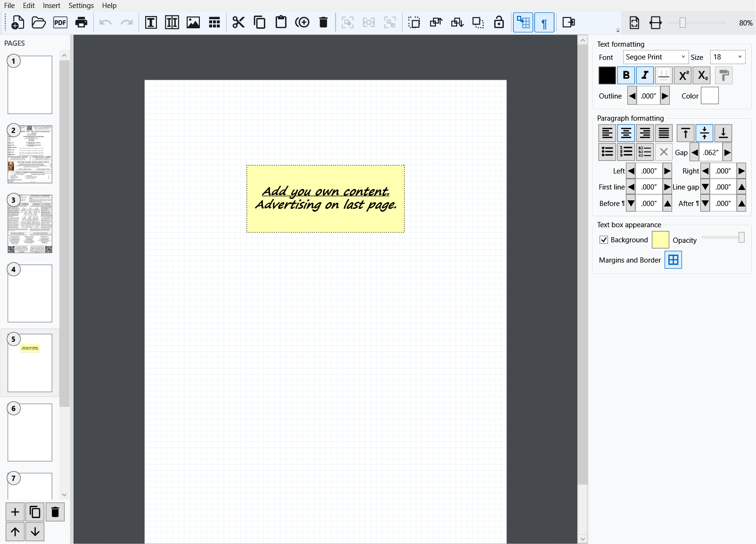This screenshot has height=544, width=756.
Task: Apply bulleted list formatting
Action: pos(607,152)
